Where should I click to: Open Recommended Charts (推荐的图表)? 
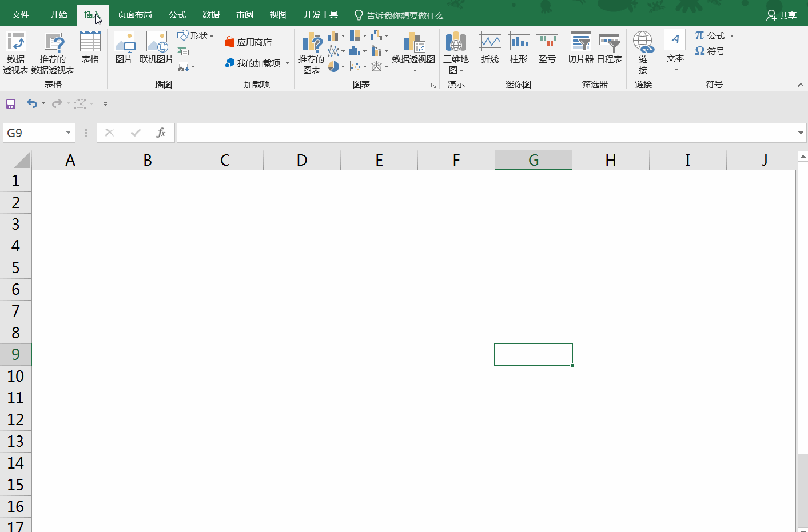pyautogui.click(x=311, y=53)
